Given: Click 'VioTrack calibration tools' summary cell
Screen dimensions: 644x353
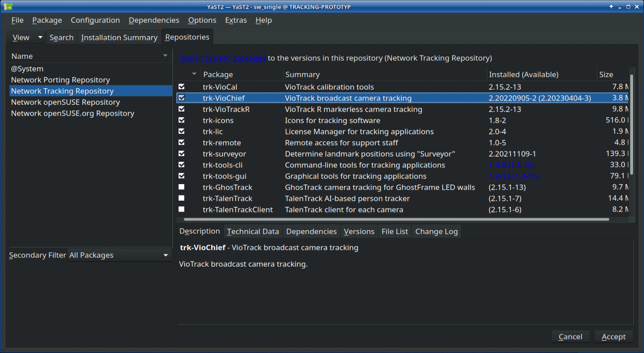Looking at the screenshot, I should coord(329,87).
